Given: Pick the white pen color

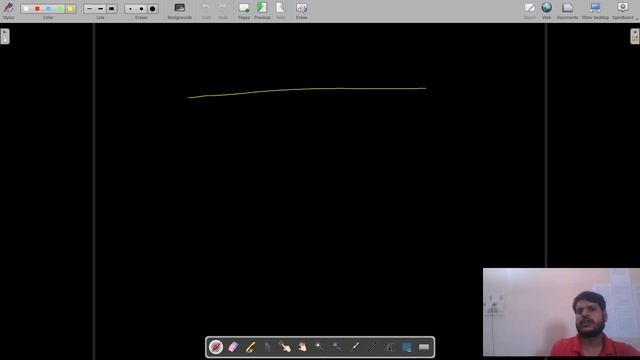Looking at the screenshot, I should (x=26, y=9).
